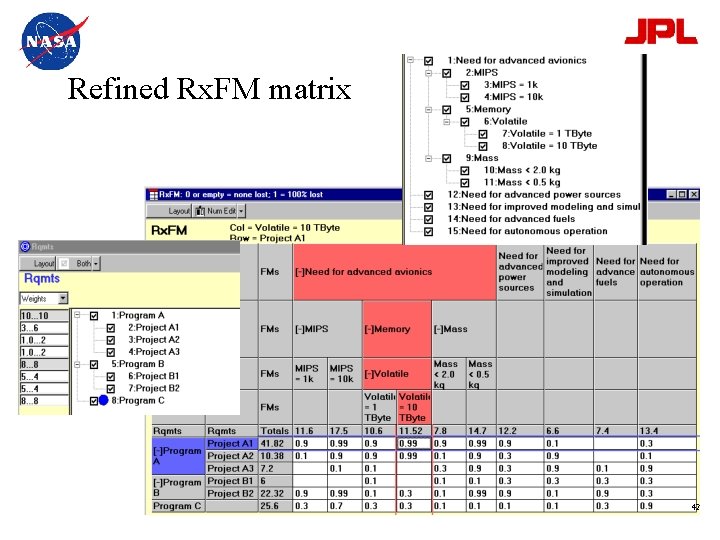Collapse the 1:Program A tree node

(77, 315)
